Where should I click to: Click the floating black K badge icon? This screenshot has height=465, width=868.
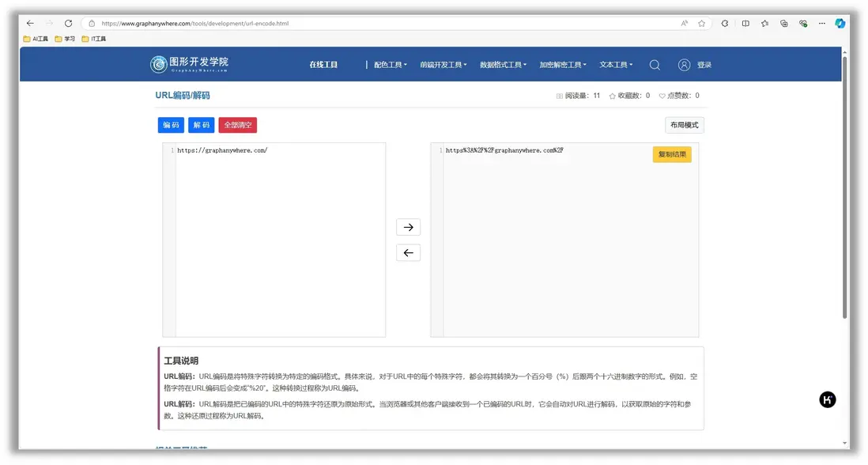click(828, 399)
